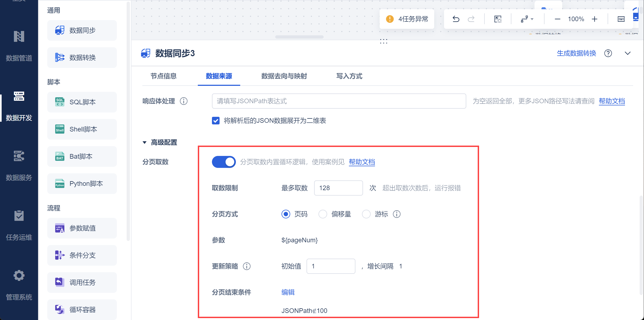644x320 pixels.
Task: Click the JSONPath expression input field
Action: (x=339, y=101)
